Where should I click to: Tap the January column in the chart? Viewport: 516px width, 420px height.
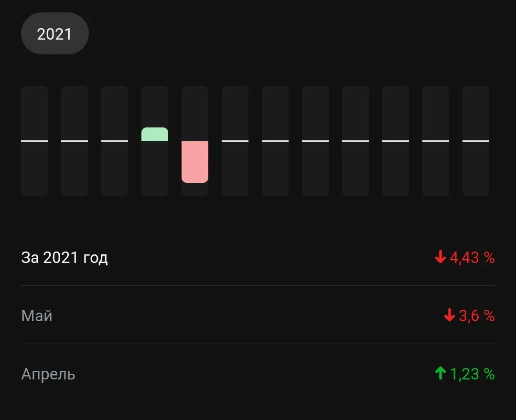pos(34,141)
